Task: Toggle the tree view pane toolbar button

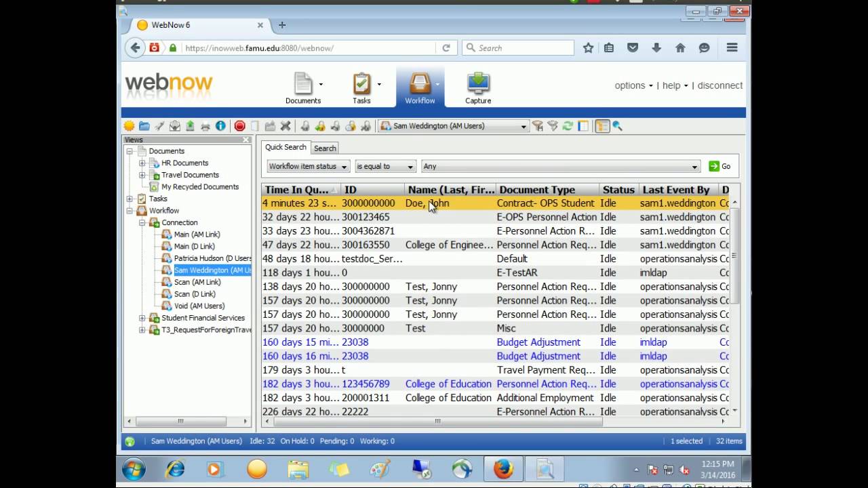Action: 602,126
